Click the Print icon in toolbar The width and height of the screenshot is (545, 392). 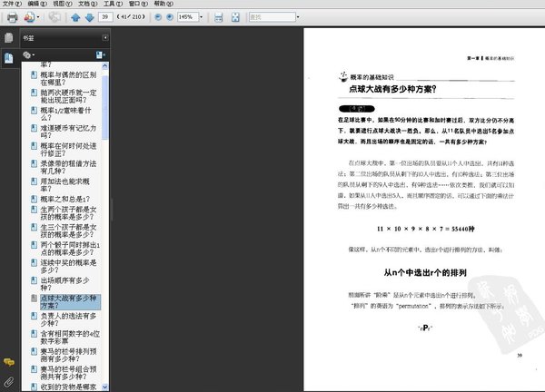pos(12,17)
